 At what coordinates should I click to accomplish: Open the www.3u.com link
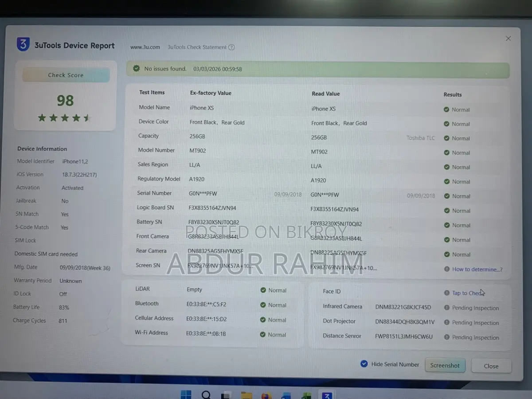tap(145, 47)
